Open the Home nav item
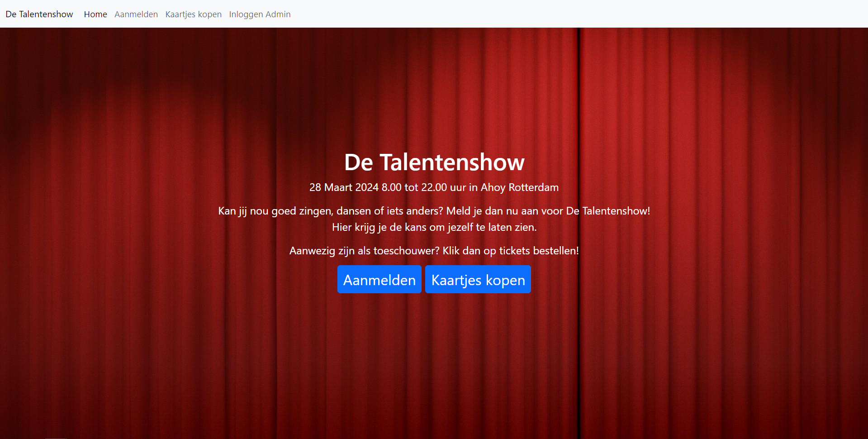 pyautogui.click(x=95, y=14)
